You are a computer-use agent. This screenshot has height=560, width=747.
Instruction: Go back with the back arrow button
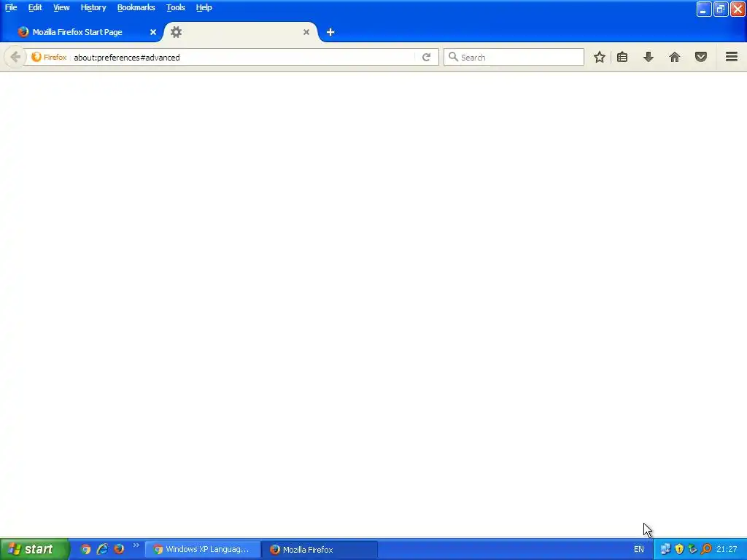pos(15,57)
